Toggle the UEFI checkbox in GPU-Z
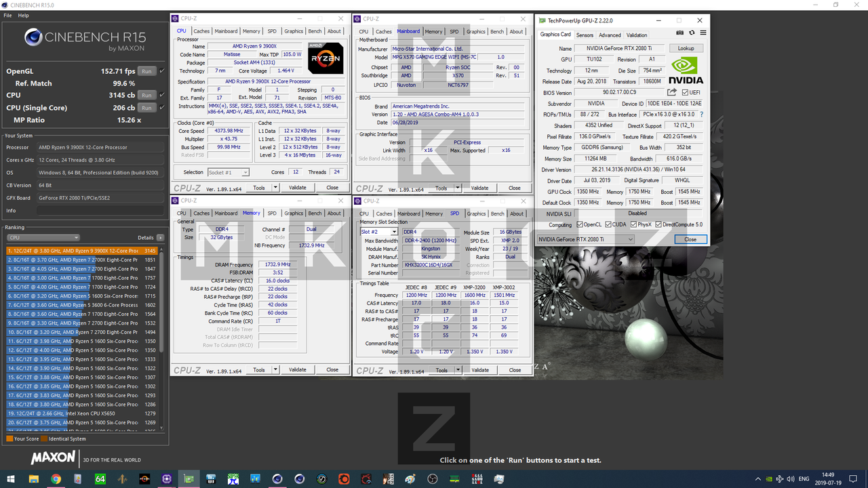This screenshot has height=488, width=868. [686, 92]
